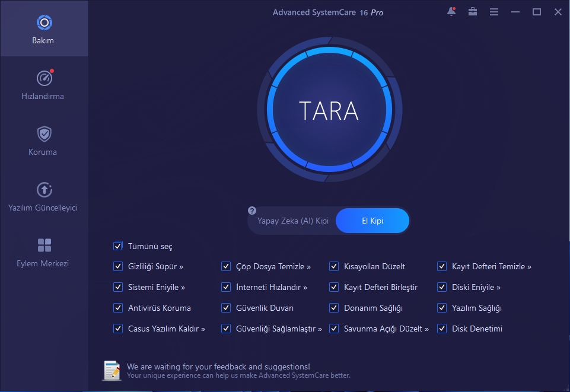Select the El Kipi mode button
570x392 pixels.
(x=372, y=221)
